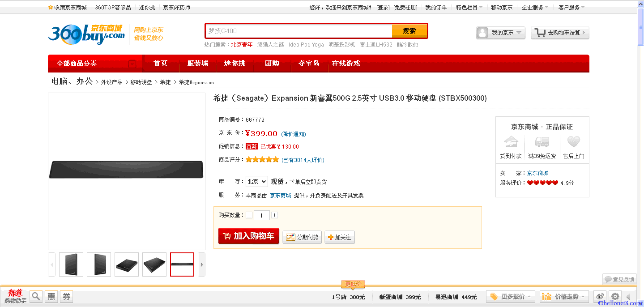Click the 意见反馈 feedback button
The image size is (644, 307).
coord(619,279)
